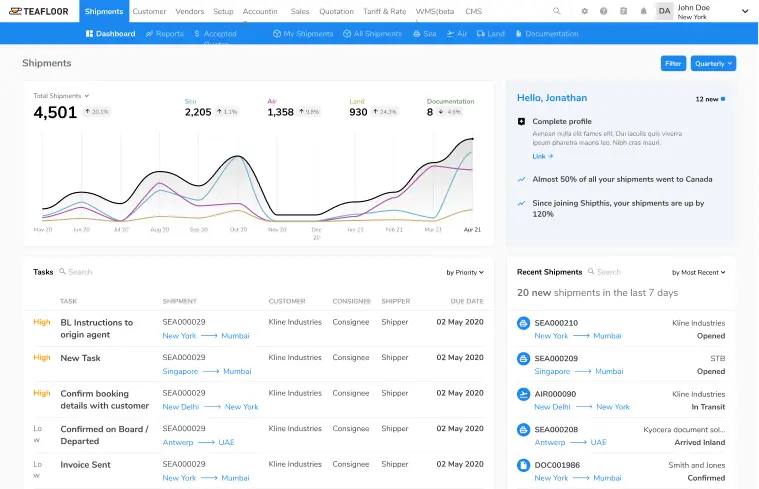
Task: Switch to the Customer menu tab
Action: tap(149, 11)
